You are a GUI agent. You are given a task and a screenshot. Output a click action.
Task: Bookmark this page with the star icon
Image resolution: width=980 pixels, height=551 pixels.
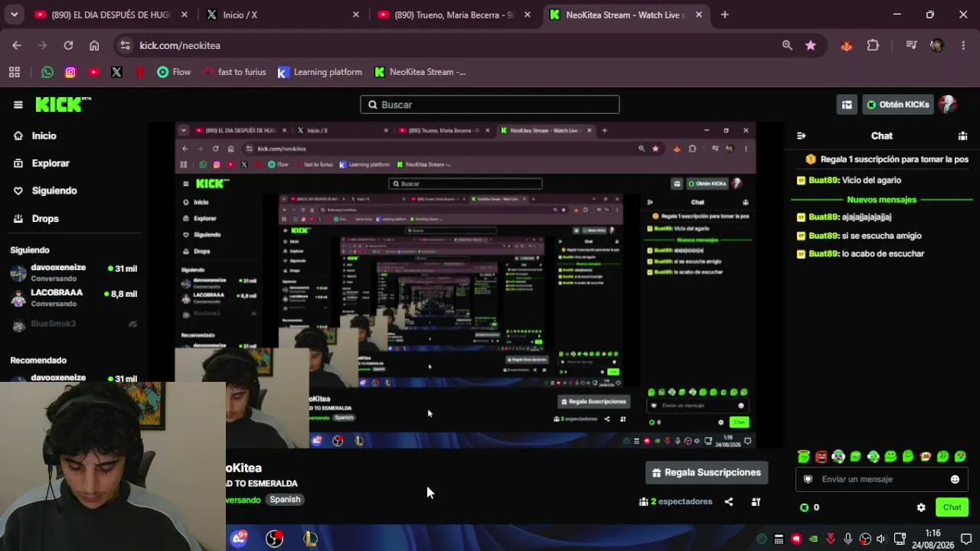coord(811,45)
